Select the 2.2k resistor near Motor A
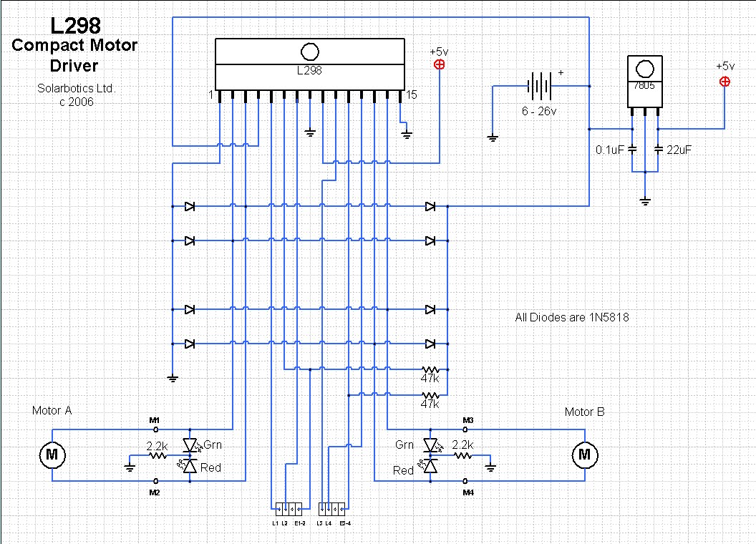This screenshot has height=544, width=756. pos(157,455)
